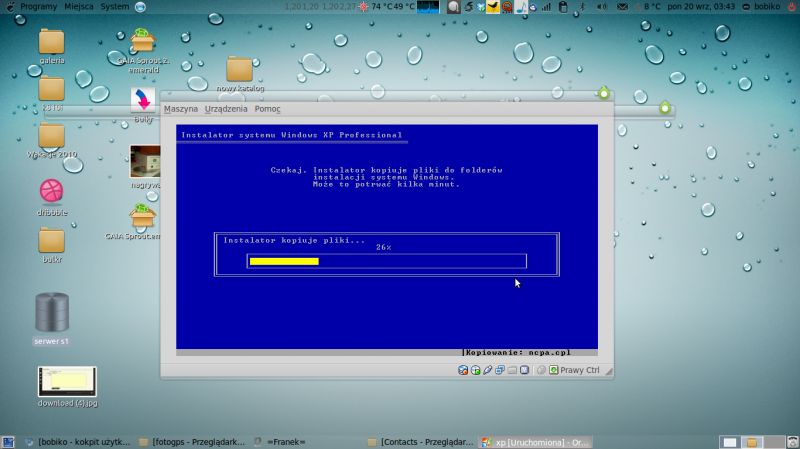800x449 pixels.
Task: Switch to 'xp [Uruchomiona]' taskbar window
Action: tap(536, 442)
